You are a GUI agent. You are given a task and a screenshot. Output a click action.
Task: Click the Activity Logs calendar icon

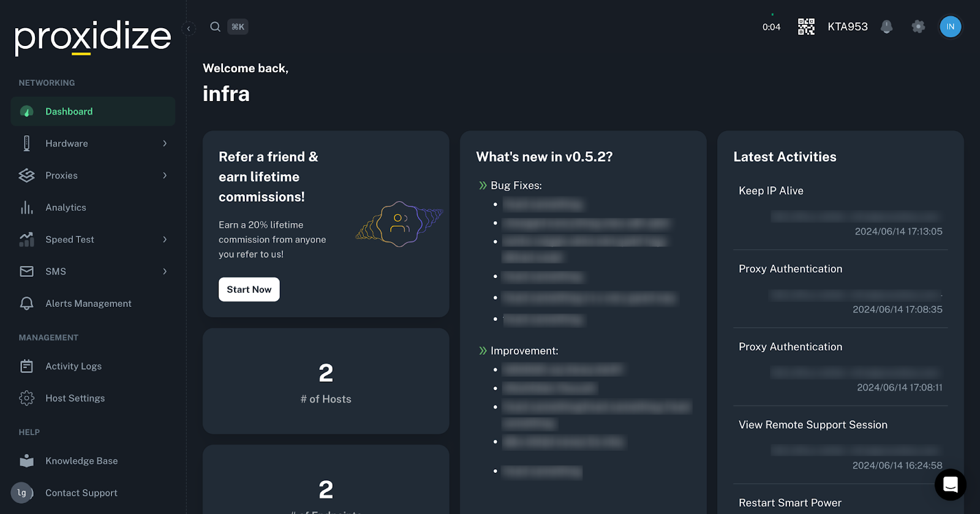[26, 366]
